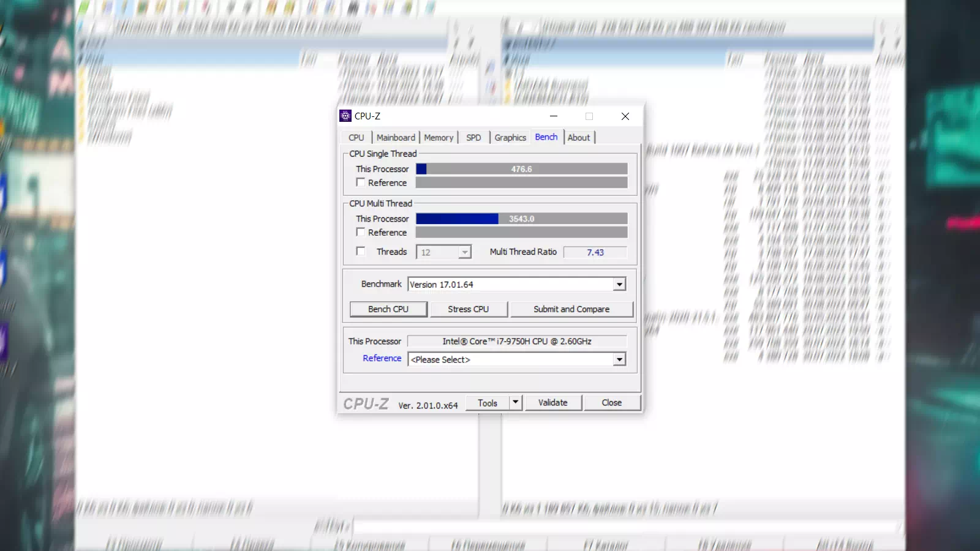Click the Multi Thread Ratio value field
The width and height of the screenshot is (980, 551).
click(x=595, y=252)
